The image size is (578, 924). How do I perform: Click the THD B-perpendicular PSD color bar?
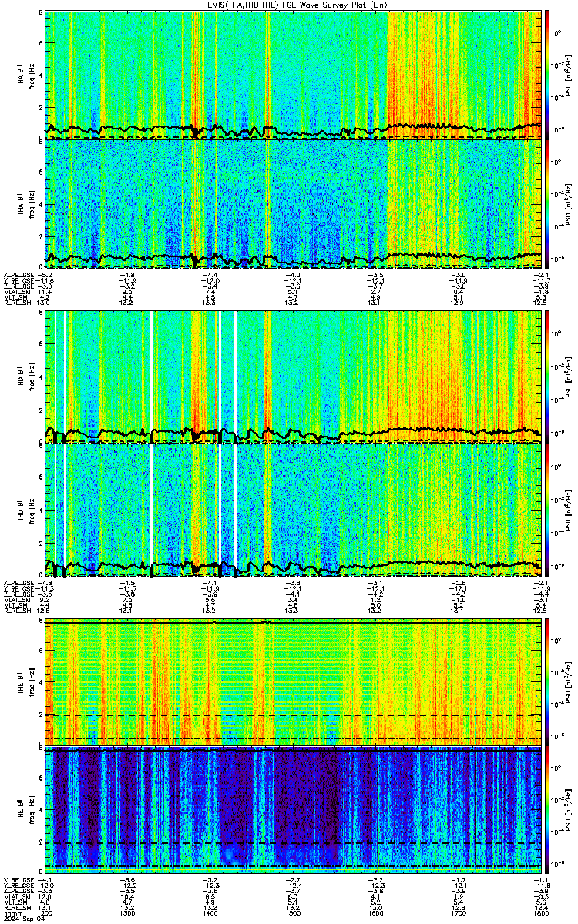546,377
